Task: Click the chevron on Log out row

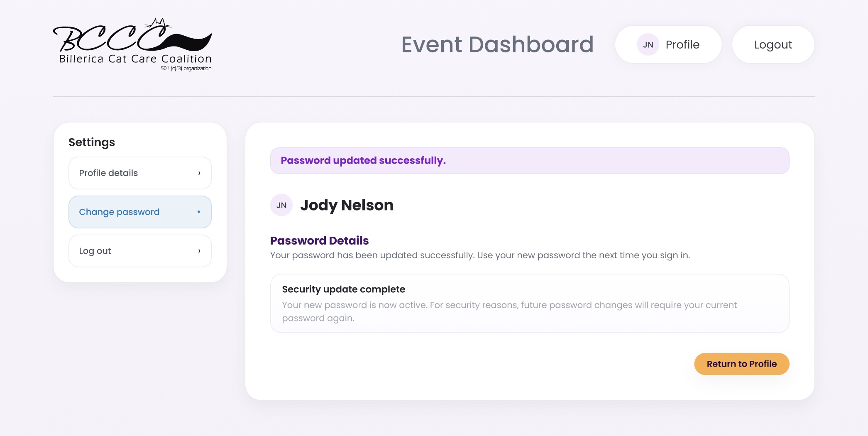Action: [199, 251]
